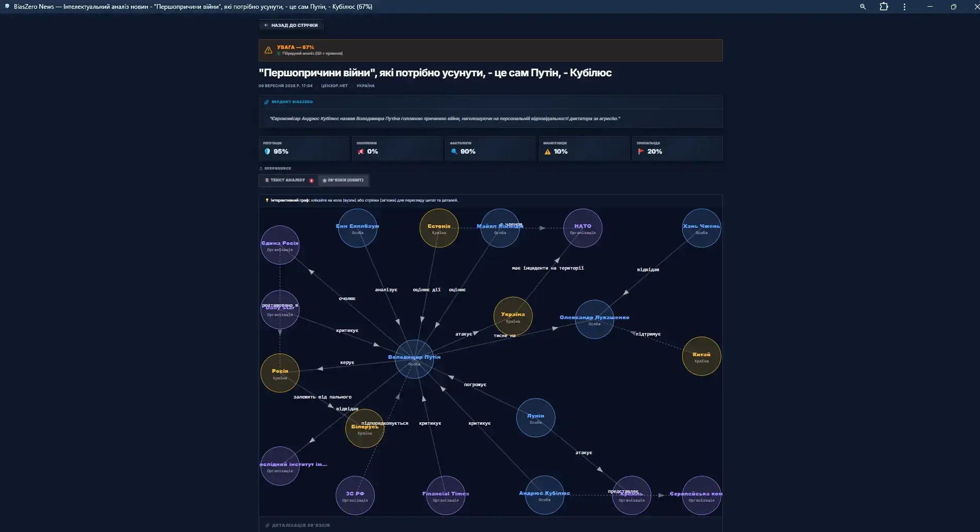980x532 pixels.
Task: Click the ВЕРДИКТ BIASZERO header icon
Action: tap(266, 102)
